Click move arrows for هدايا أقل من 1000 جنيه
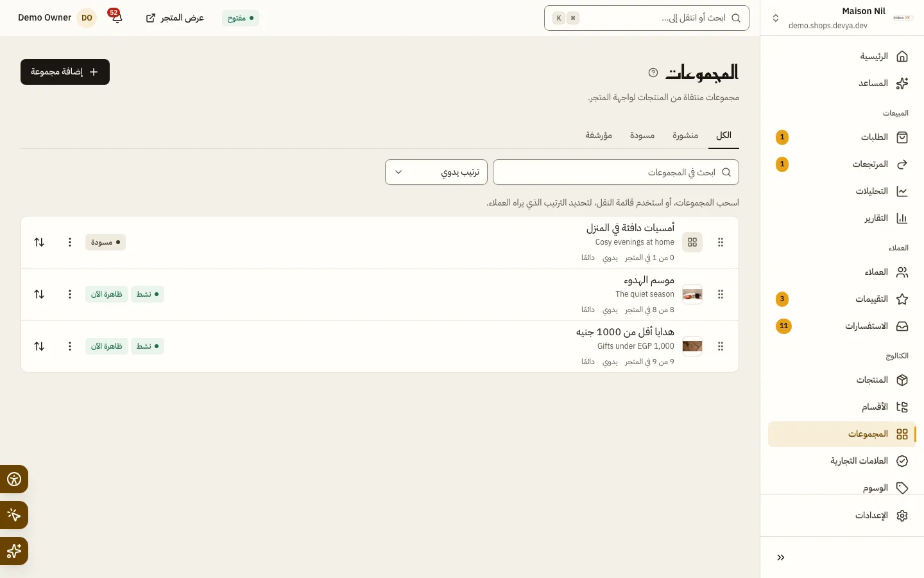 (x=39, y=346)
